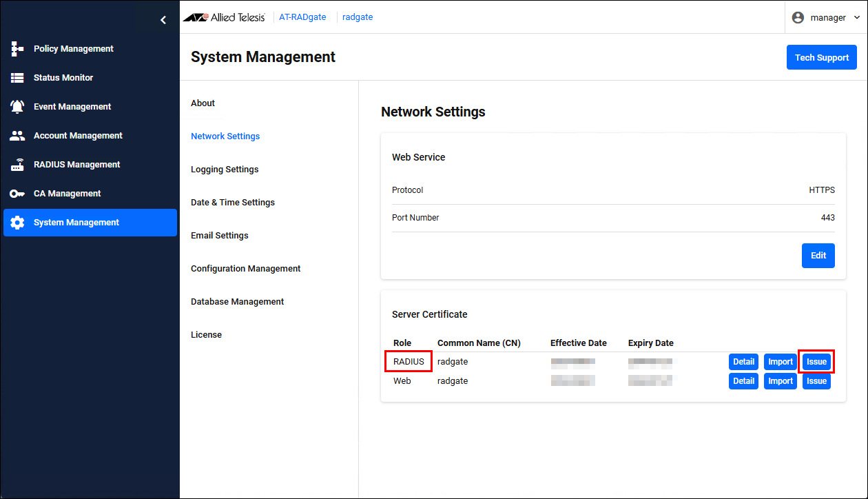Click the radgate hostname link in header
The image size is (868, 499).
(358, 17)
